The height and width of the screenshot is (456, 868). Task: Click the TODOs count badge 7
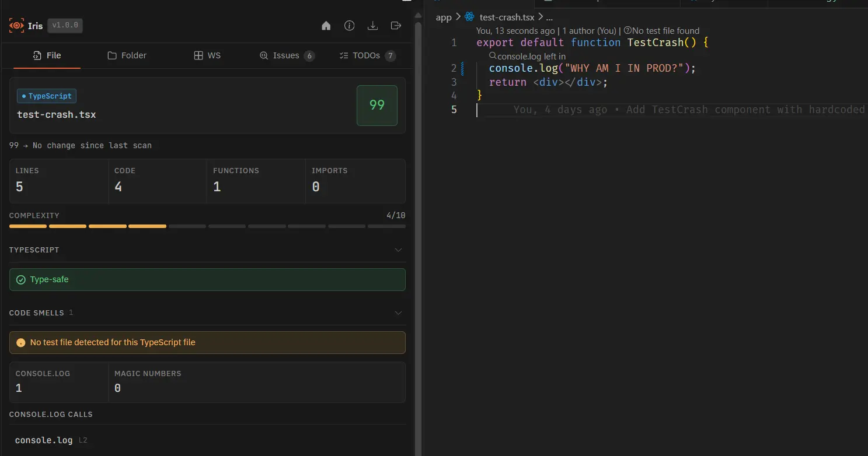[390, 56]
